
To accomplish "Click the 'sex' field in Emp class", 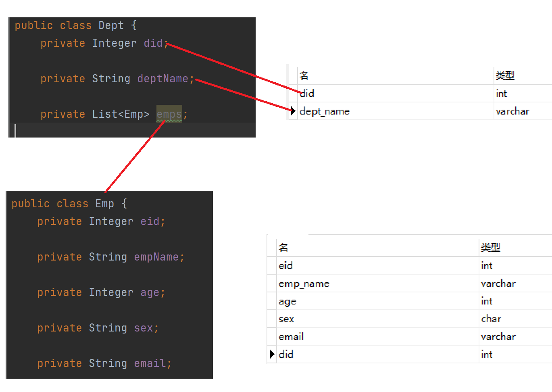I will pos(144,328).
